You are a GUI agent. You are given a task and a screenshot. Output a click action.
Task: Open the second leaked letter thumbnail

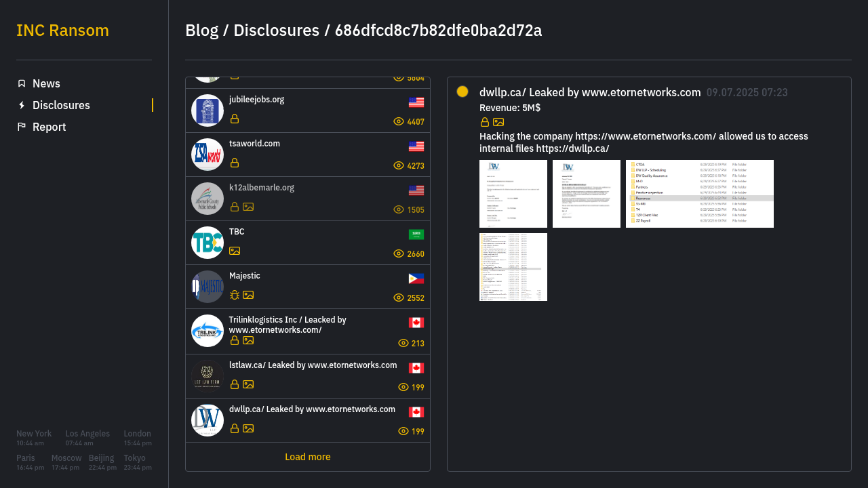click(x=587, y=194)
